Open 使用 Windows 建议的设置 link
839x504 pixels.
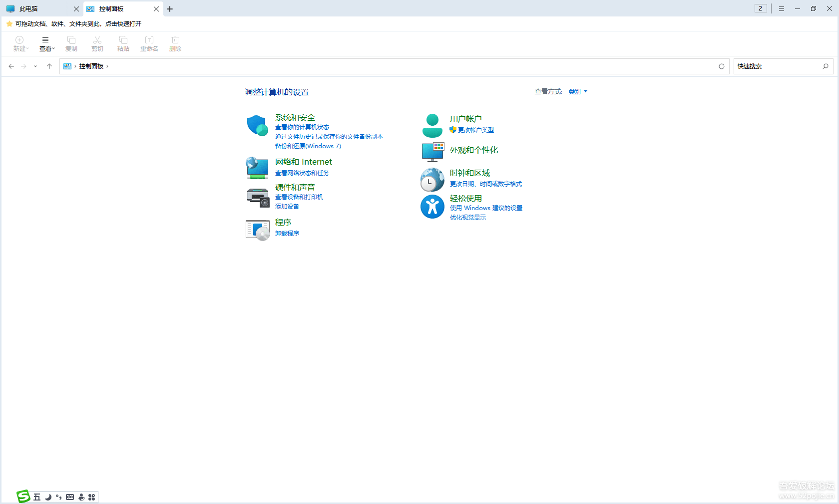click(486, 208)
